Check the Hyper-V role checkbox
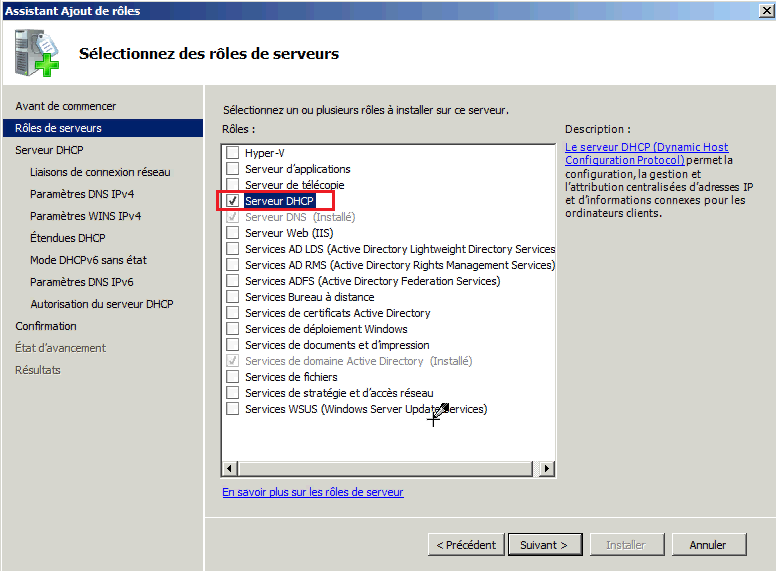The height and width of the screenshot is (571, 776). point(232,152)
